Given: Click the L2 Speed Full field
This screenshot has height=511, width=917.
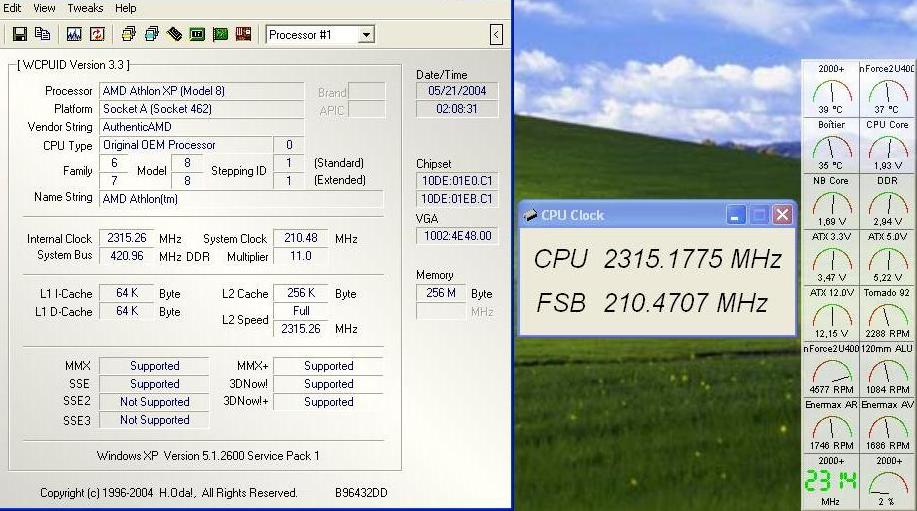Looking at the screenshot, I should click(x=301, y=310).
